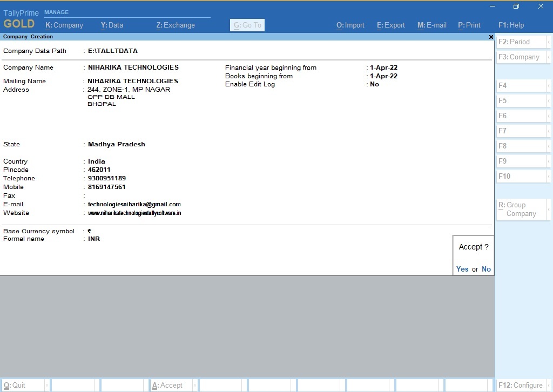Open the M: E-mail menu
Screen dimensions: 553x392
click(432, 25)
